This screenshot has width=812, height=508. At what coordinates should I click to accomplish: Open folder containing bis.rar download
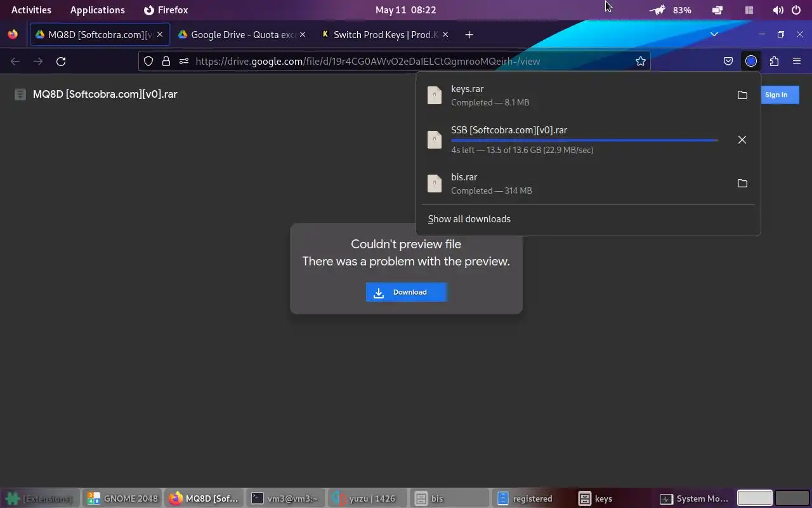742,184
